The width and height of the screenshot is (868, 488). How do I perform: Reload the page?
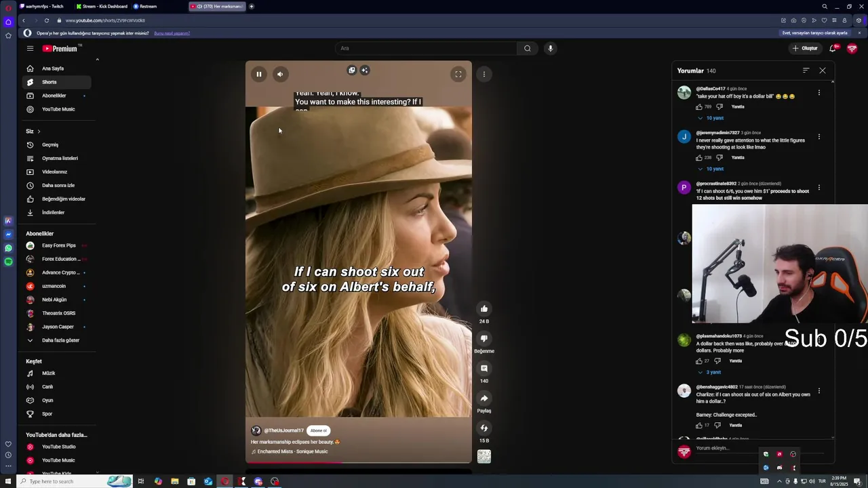point(46,20)
